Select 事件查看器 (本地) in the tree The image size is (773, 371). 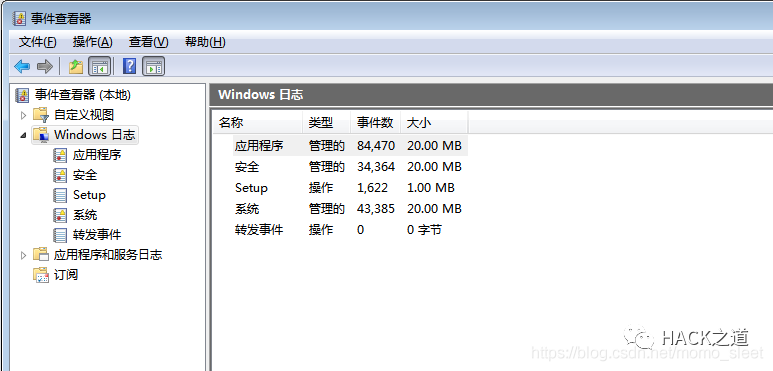(x=83, y=95)
